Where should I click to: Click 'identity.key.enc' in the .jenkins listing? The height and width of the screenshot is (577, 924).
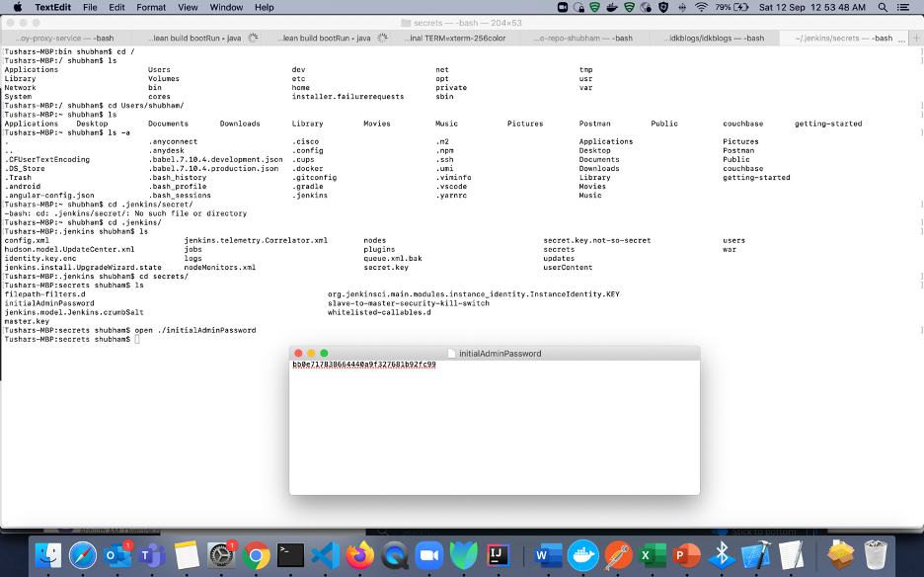[x=40, y=259]
